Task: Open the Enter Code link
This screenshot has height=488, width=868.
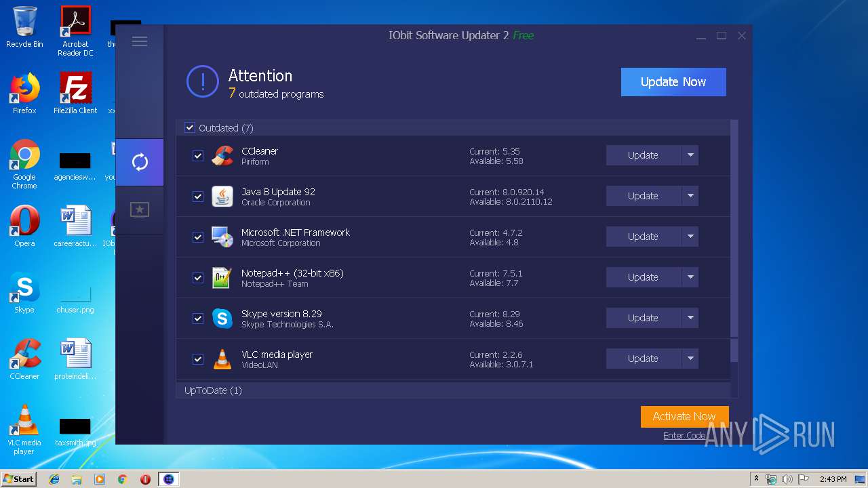Action: [684, 436]
